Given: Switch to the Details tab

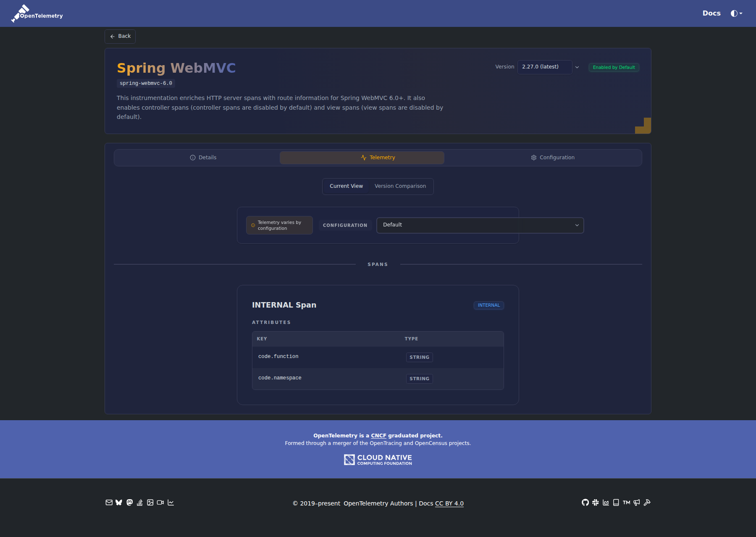Looking at the screenshot, I should coord(203,158).
